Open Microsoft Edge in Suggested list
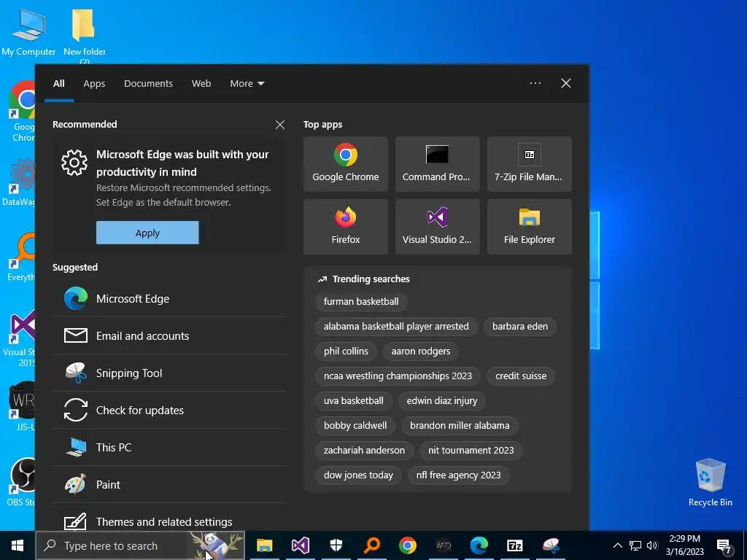Image resolution: width=747 pixels, height=560 pixels. pos(169,298)
